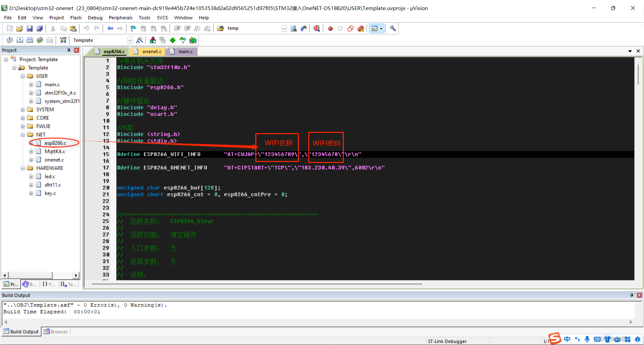
Task: Open the Peripherals menu
Action: point(121,18)
